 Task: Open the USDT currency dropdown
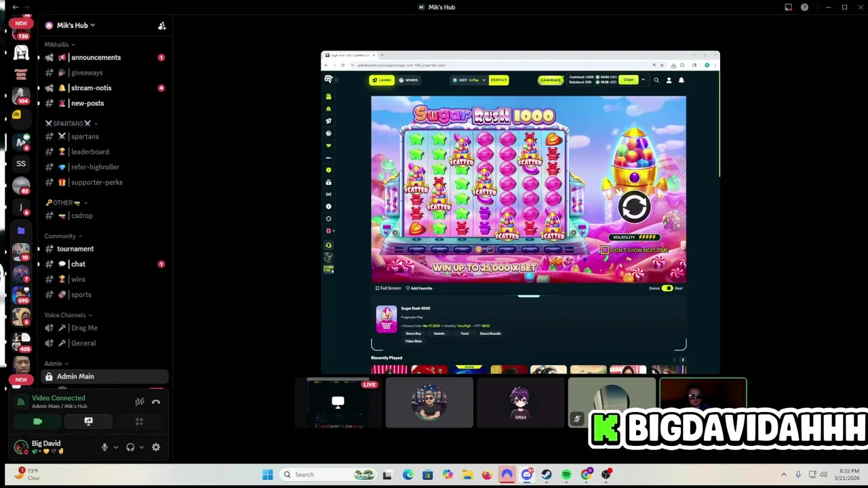pos(469,80)
